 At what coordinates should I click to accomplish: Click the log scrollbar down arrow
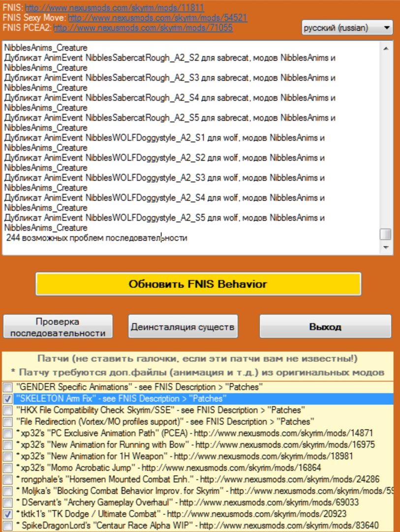point(386,247)
